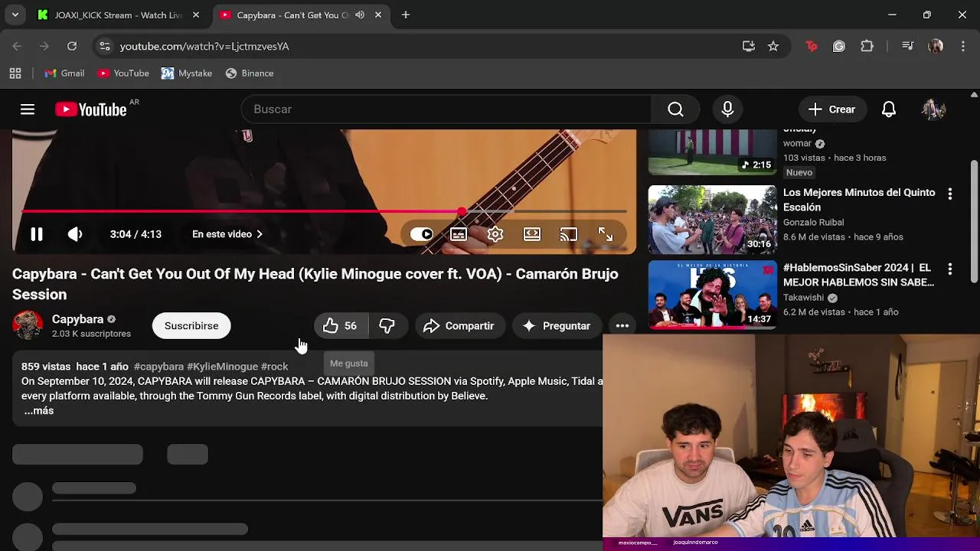Open tab search dropdown arrow
Viewport: 980px width, 551px height.
[x=15, y=15]
